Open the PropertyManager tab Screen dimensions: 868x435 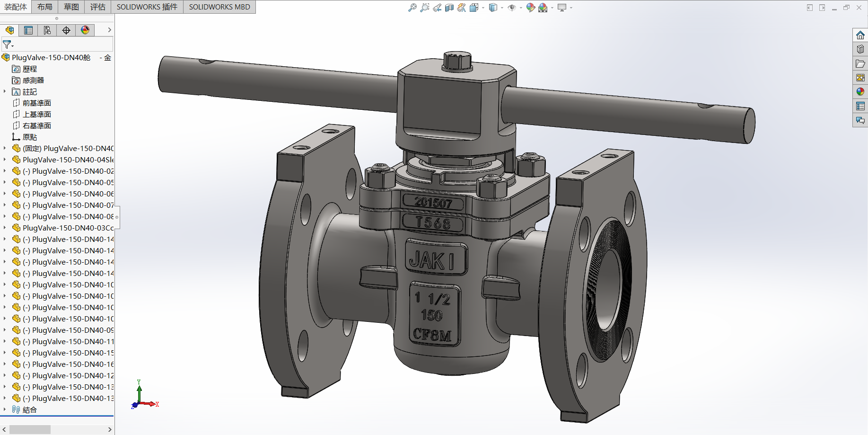[28, 30]
